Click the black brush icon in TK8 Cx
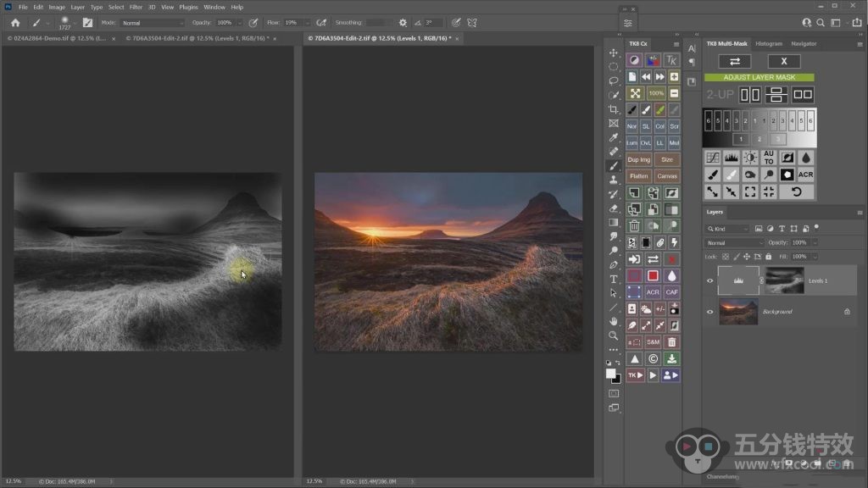 pyautogui.click(x=632, y=109)
